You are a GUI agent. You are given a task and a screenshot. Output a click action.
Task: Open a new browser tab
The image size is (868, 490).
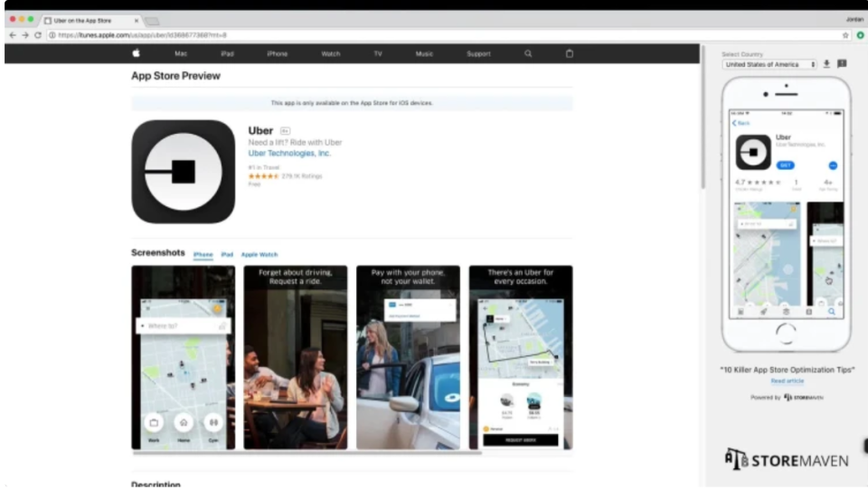(152, 21)
